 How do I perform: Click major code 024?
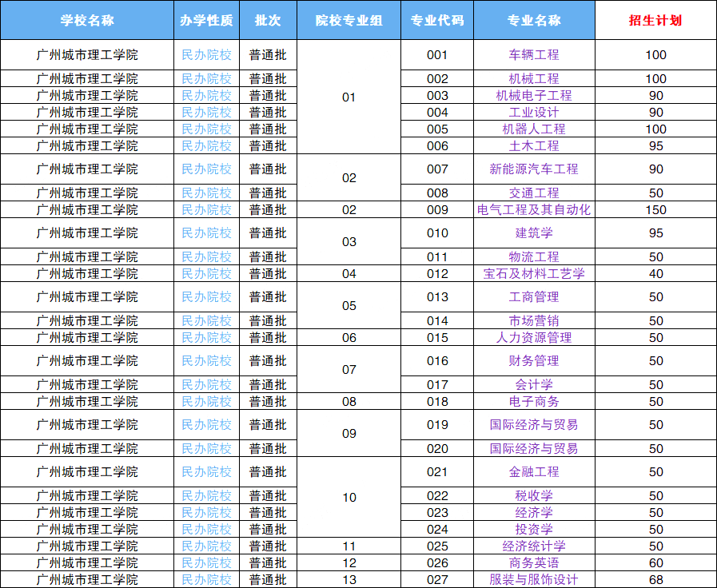[437, 530]
